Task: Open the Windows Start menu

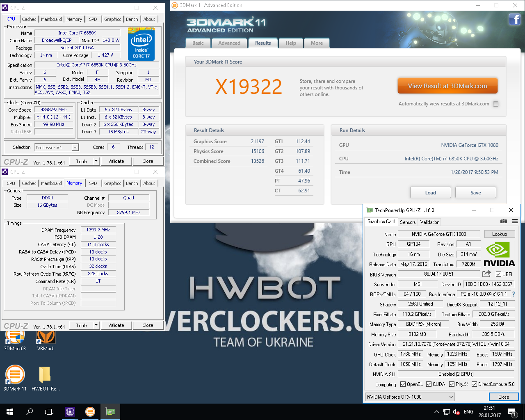Action: (x=10, y=412)
